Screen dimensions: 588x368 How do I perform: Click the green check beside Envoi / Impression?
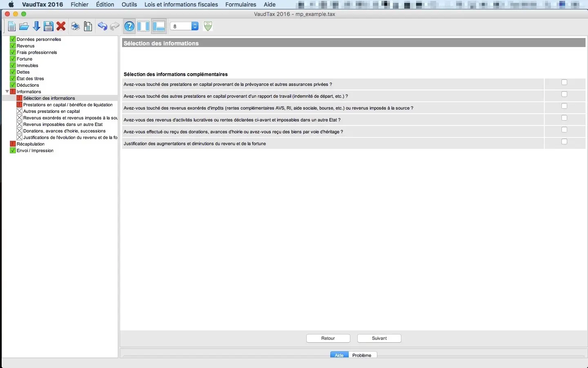coord(13,150)
